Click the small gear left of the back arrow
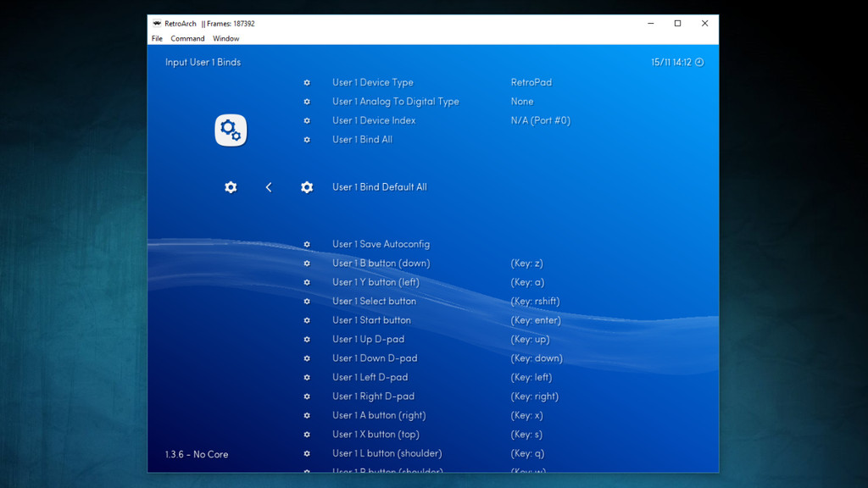This screenshot has width=868, height=488. point(231,187)
